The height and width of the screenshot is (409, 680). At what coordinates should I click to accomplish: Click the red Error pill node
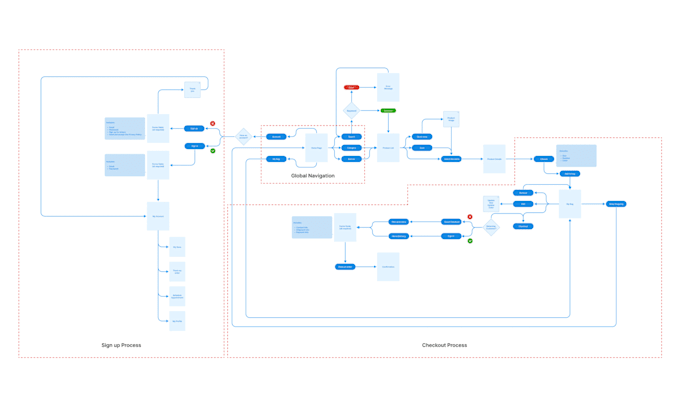351,88
